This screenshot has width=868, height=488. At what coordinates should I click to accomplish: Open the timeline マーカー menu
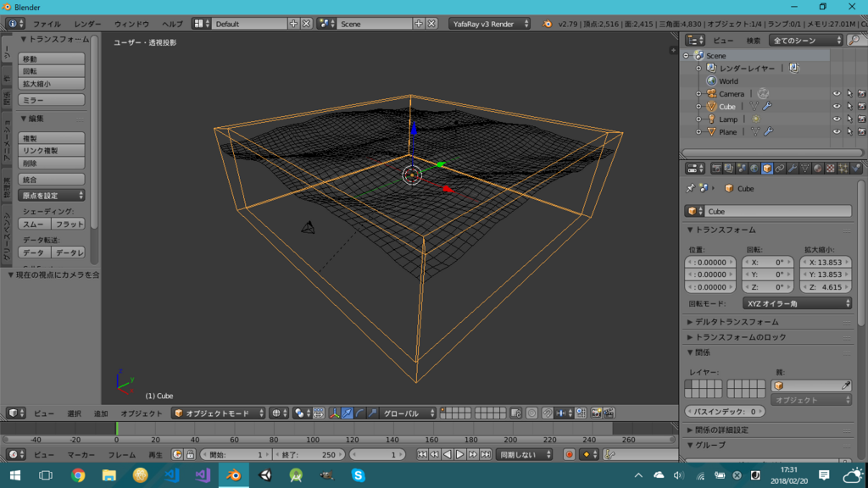81,455
